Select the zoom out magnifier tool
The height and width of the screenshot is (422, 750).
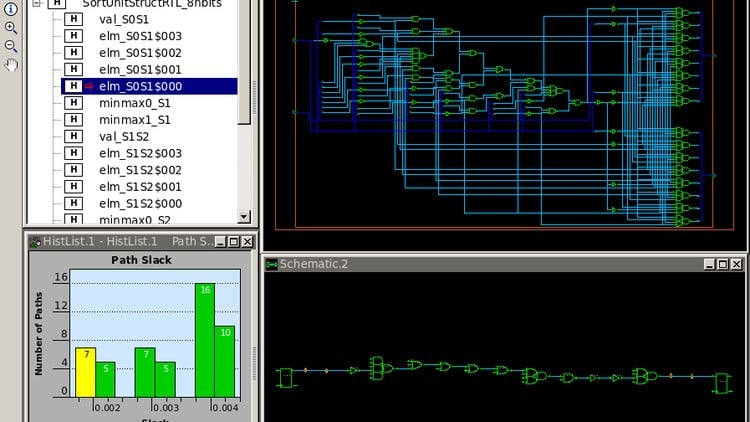click(x=11, y=46)
